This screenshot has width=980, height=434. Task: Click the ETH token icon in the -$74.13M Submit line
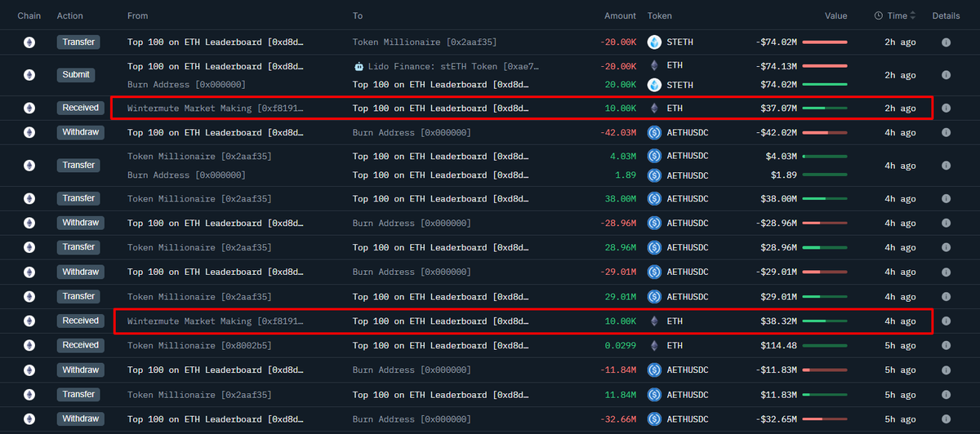coord(654,65)
